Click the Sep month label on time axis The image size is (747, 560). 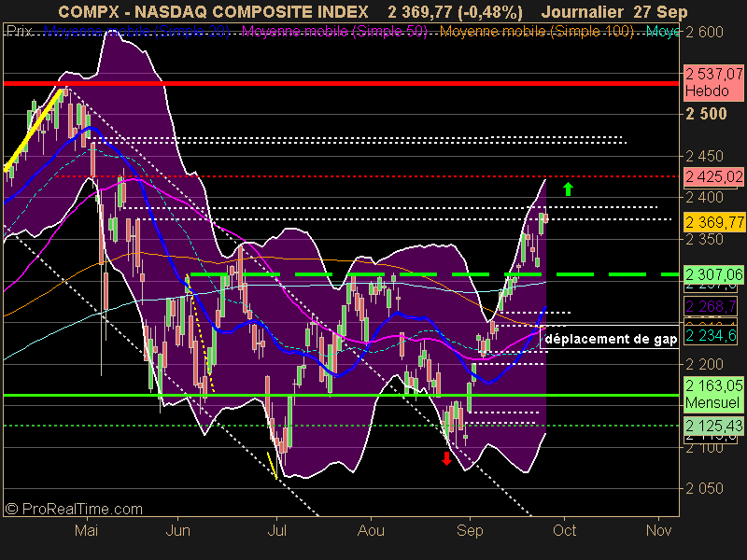[x=470, y=530]
